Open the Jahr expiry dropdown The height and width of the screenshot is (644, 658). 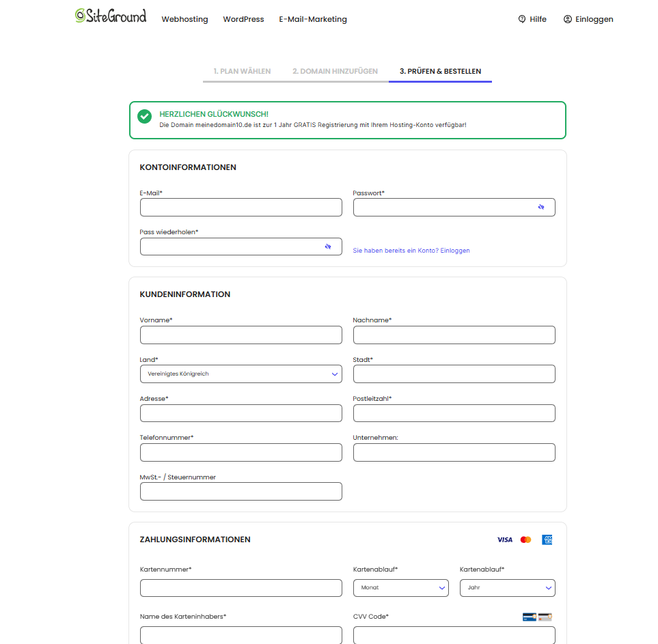click(508, 588)
